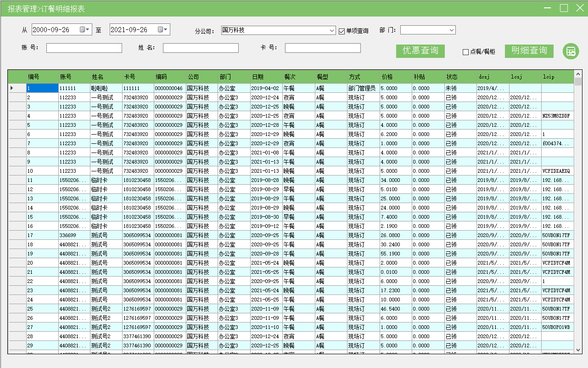588x368 pixels.
Task: Run the 明细查询 search button
Action: [529, 51]
